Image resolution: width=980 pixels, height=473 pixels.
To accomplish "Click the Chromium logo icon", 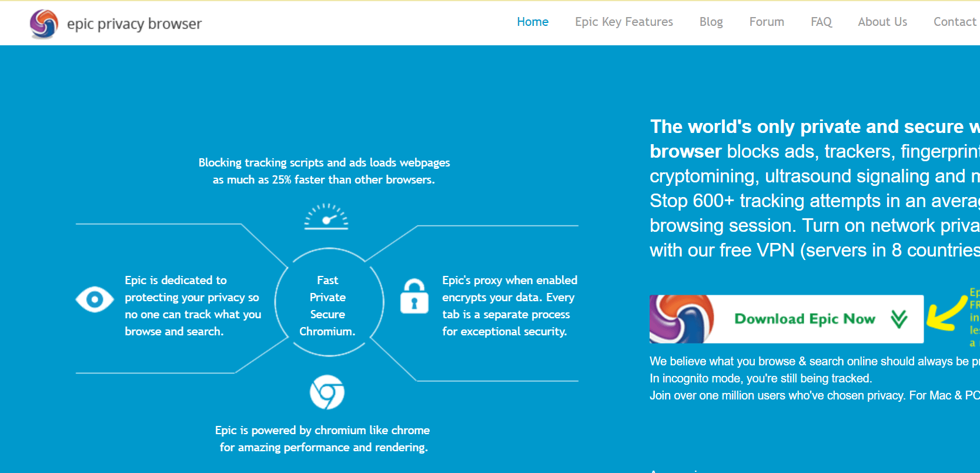I will 327,392.
